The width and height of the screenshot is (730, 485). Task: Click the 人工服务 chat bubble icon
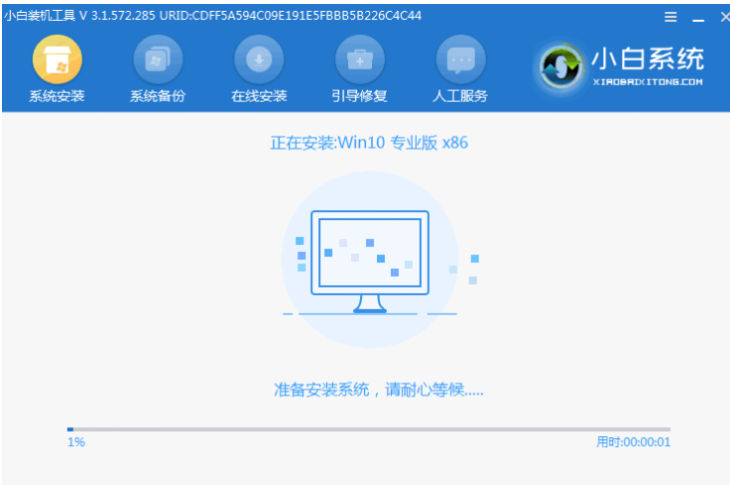tap(460, 60)
